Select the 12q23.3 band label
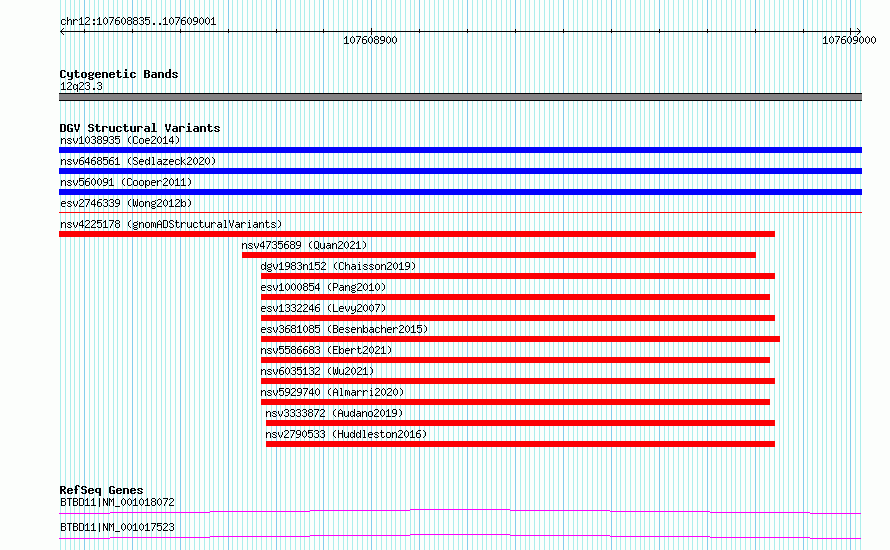 [81, 86]
